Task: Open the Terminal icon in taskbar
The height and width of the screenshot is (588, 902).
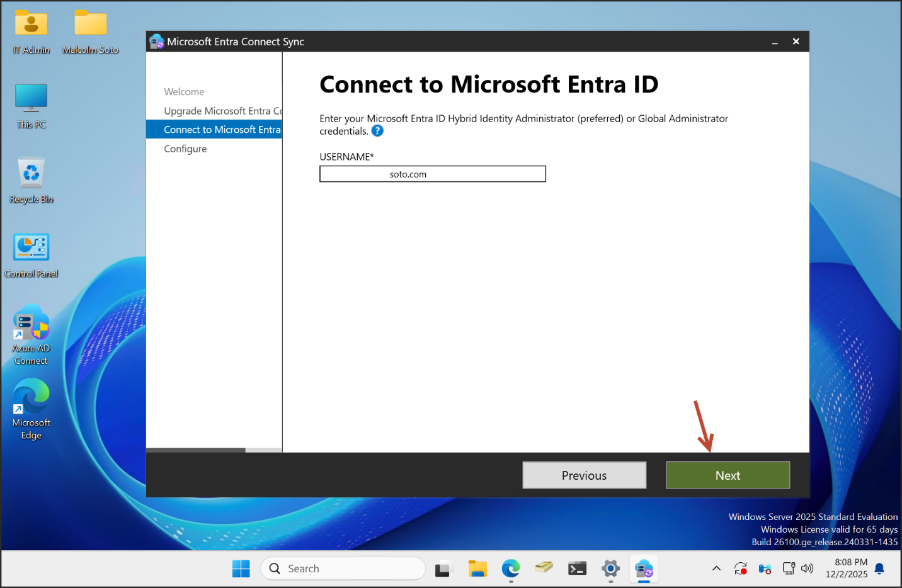Action: 577,568
